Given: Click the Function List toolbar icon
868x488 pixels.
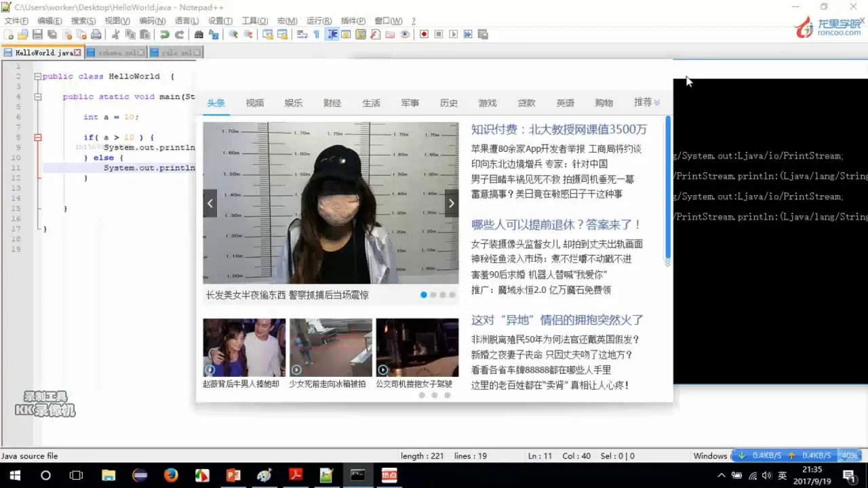Looking at the screenshot, I should [376, 35].
